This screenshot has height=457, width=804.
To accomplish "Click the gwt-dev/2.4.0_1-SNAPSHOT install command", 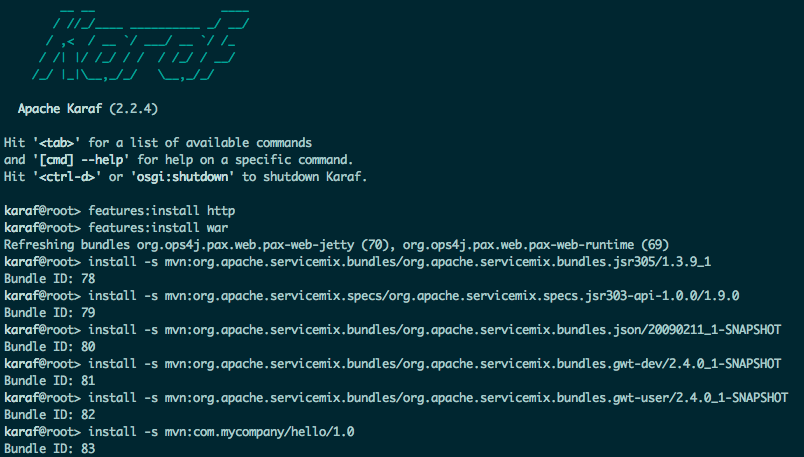I will coord(393,363).
